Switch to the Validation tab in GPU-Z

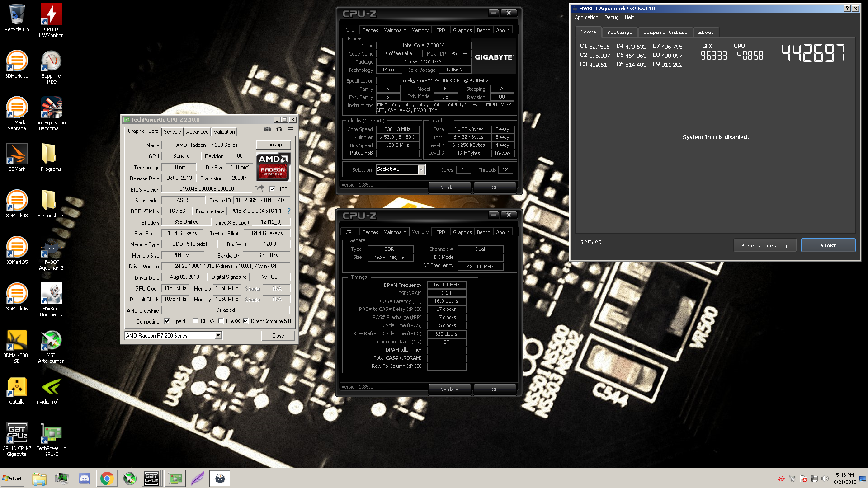click(224, 131)
